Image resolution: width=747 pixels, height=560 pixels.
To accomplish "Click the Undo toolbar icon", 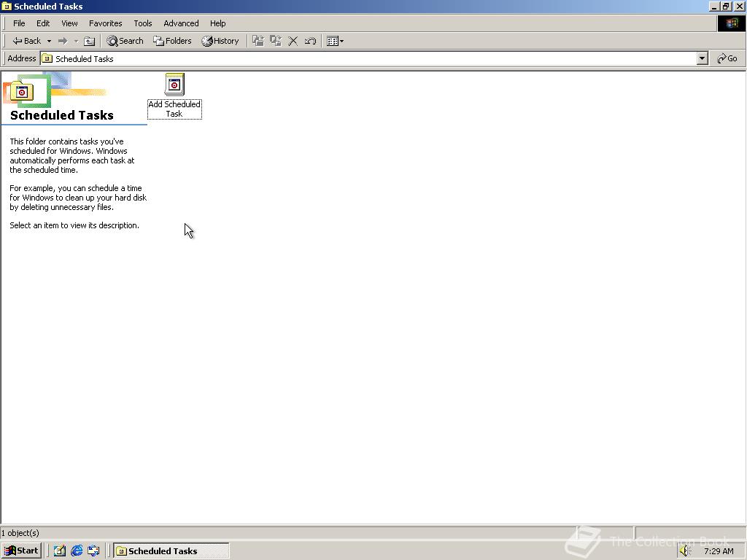I will [x=310, y=41].
